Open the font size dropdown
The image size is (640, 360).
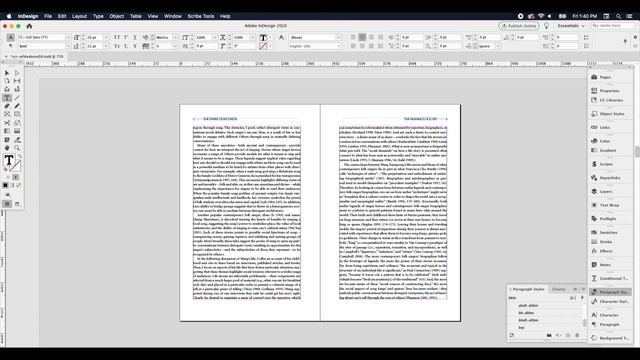pos(106,37)
